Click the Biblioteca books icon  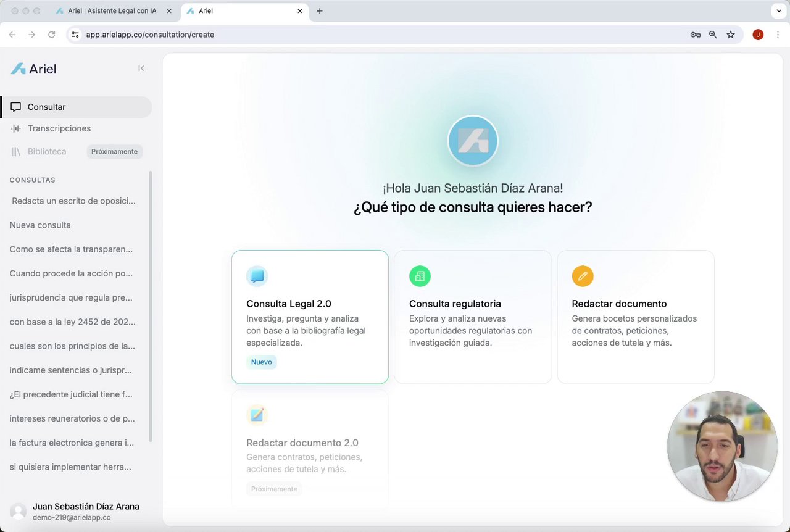click(x=16, y=151)
